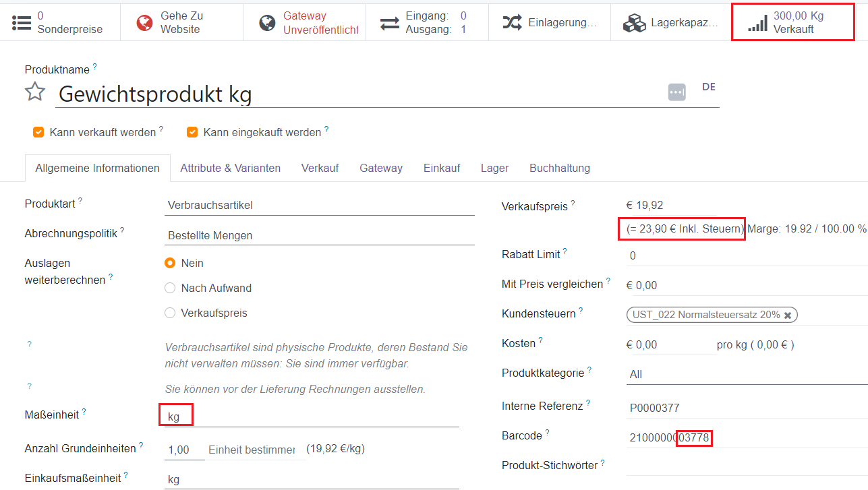Toggle the Kann eingekauft werden checkbox
This screenshot has height=490, width=868.
(192, 132)
